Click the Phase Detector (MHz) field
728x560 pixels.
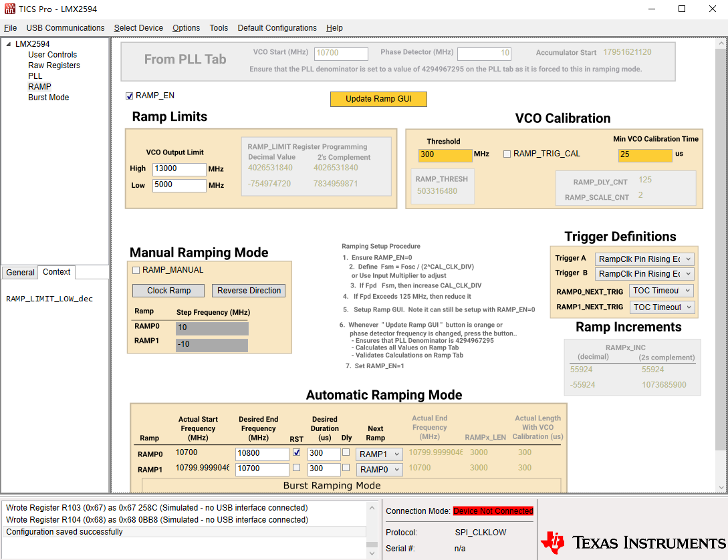(x=484, y=53)
